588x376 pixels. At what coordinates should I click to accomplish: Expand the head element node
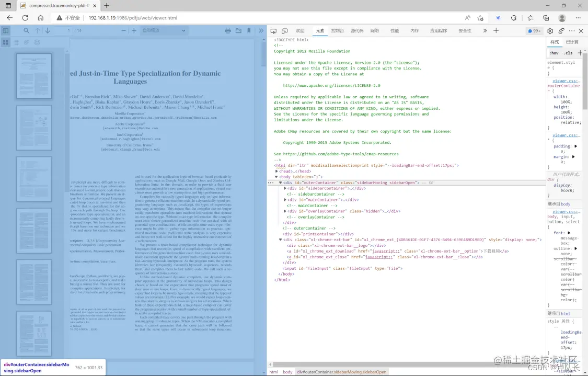pos(276,171)
